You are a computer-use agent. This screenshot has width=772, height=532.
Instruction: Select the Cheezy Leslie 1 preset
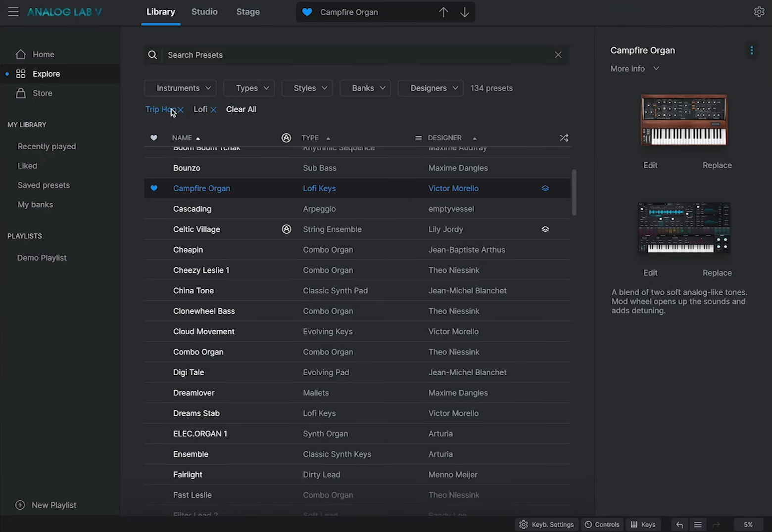[x=357, y=270]
